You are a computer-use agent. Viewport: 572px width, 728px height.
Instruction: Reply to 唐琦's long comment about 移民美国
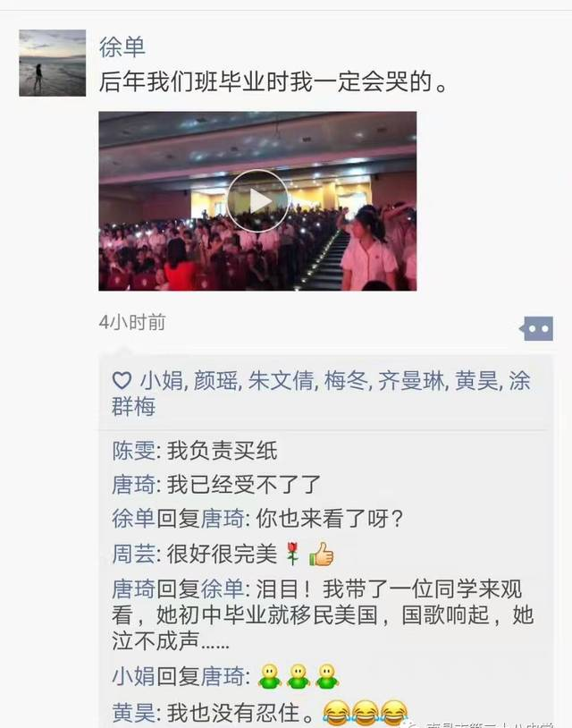[x=323, y=614]
